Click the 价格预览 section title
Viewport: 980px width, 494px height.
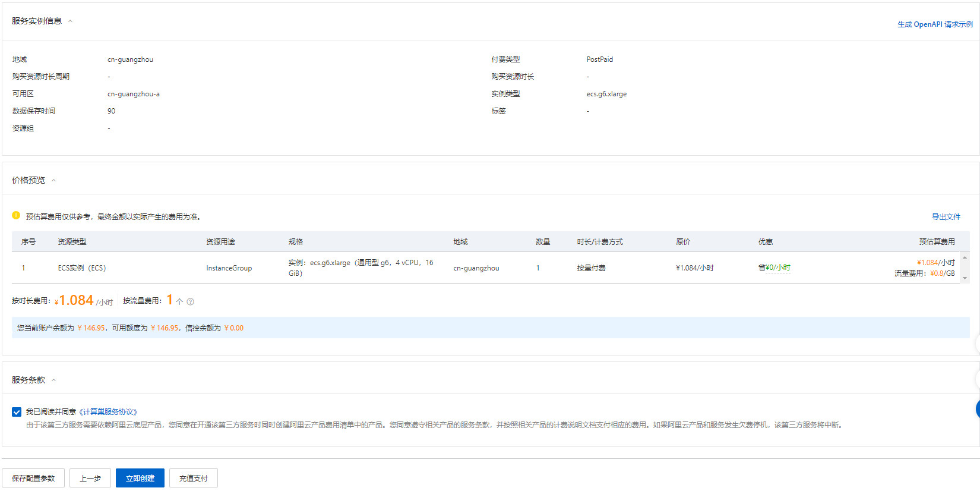[29, 180]
